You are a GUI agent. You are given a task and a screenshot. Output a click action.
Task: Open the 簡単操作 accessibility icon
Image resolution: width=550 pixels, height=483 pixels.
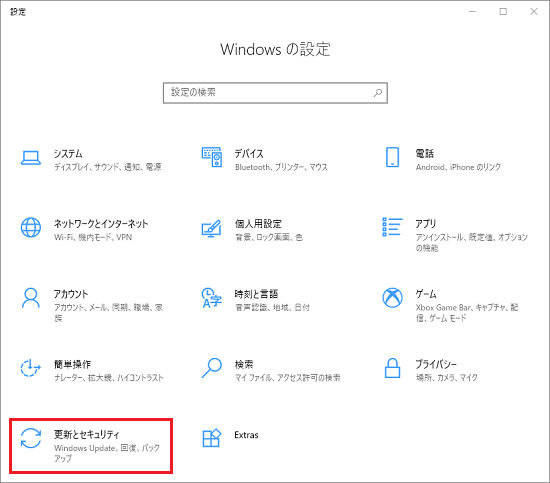pyautogui.click(x=31, y=368)
